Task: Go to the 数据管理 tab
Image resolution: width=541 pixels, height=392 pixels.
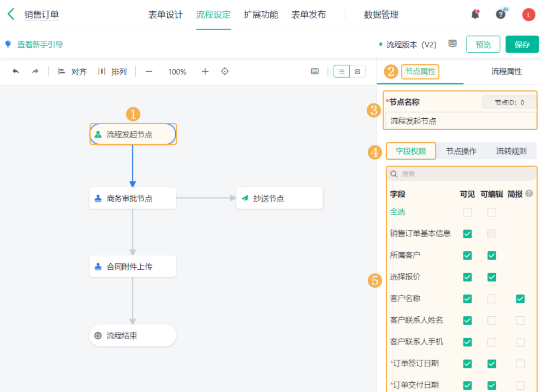Action: [381, 14]
